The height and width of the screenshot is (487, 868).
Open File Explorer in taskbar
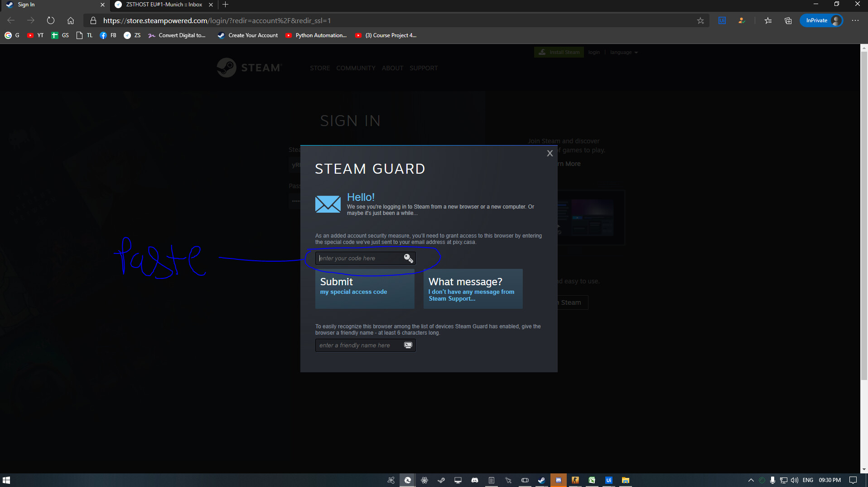pyautogui.click(x=625, y=480)
